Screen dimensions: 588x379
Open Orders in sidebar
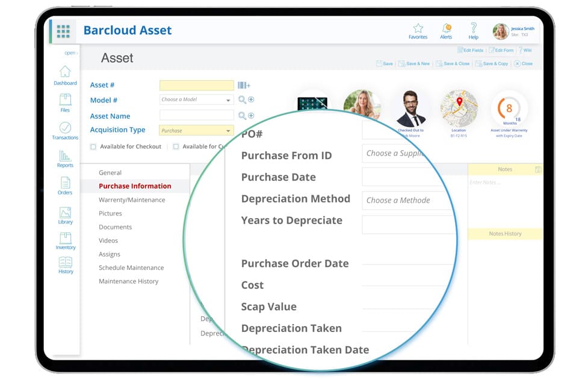click(65, 186)
